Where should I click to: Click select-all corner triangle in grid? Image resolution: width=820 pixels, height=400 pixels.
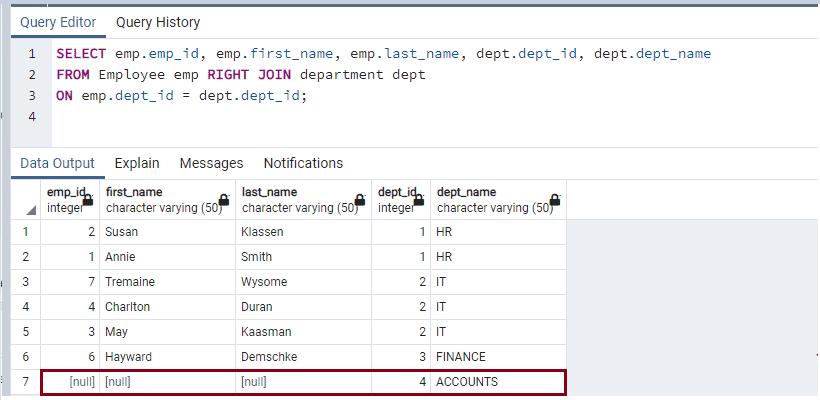[x=31, y=209]
